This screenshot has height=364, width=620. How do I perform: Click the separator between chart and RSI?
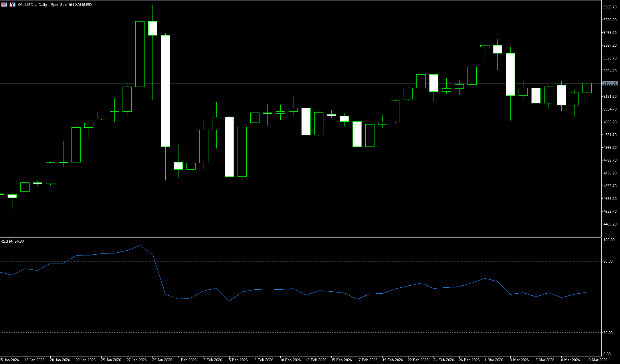click(x=299, y=237)
